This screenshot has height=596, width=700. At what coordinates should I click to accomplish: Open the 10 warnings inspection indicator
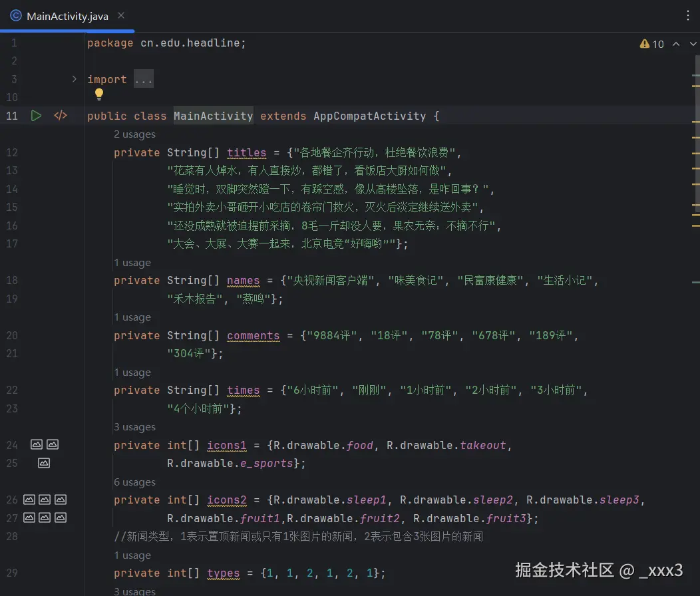click(x=652, y=44)
